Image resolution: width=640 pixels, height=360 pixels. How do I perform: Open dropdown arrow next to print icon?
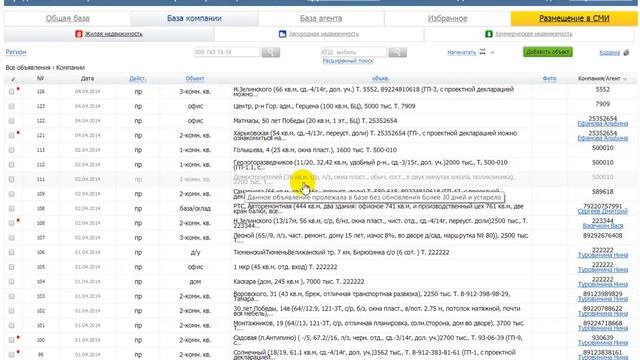coord(492,53)
